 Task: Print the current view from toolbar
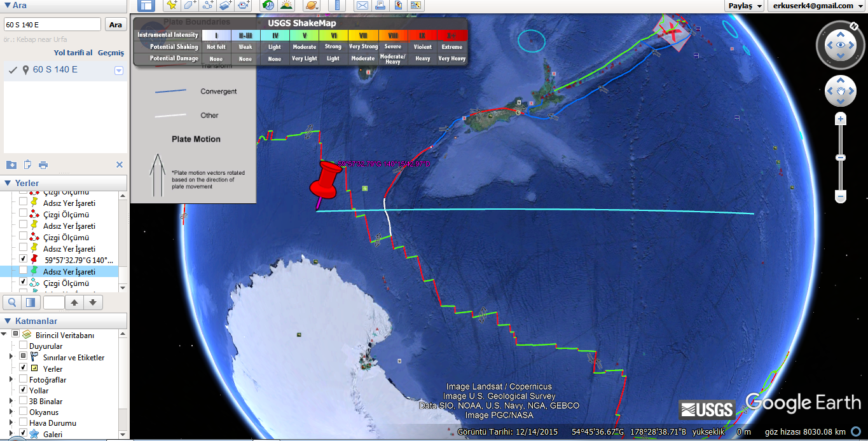coord(380,6)
